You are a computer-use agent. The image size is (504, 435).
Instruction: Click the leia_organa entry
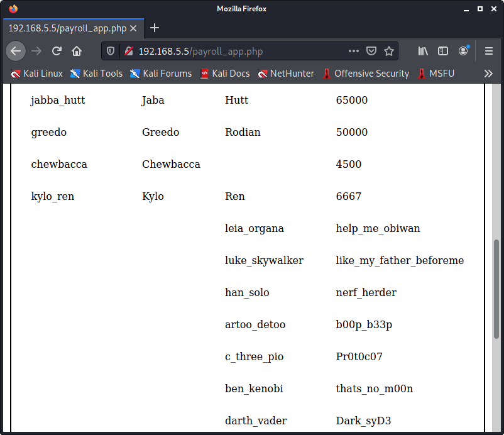pos(255,229)
